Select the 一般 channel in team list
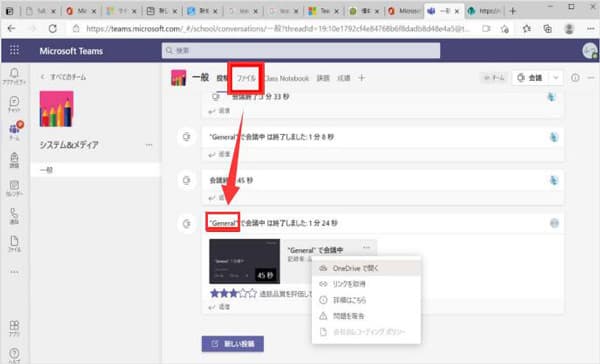This screenshot has height=364, width=600. (x=96, y=170)
